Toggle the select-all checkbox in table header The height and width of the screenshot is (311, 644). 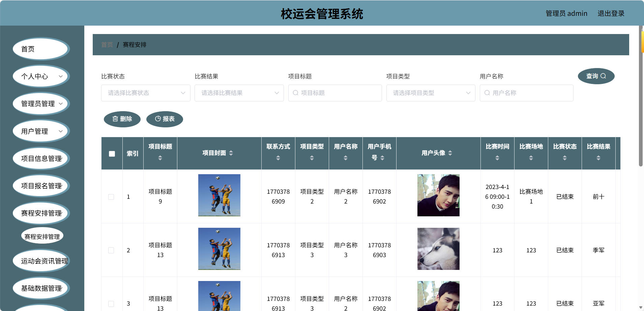tap(112, 154)
